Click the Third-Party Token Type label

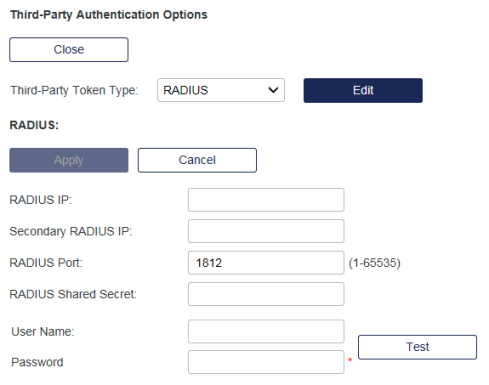tap(74, 90)
